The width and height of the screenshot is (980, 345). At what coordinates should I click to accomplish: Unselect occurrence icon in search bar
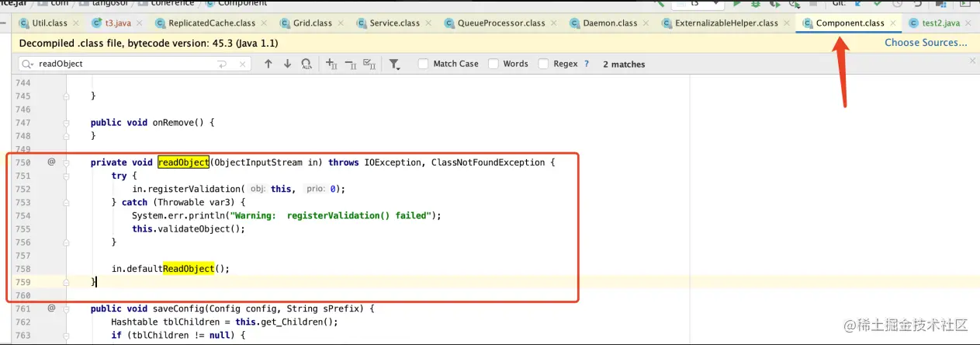pyautogui.click(x=350, y=64)
